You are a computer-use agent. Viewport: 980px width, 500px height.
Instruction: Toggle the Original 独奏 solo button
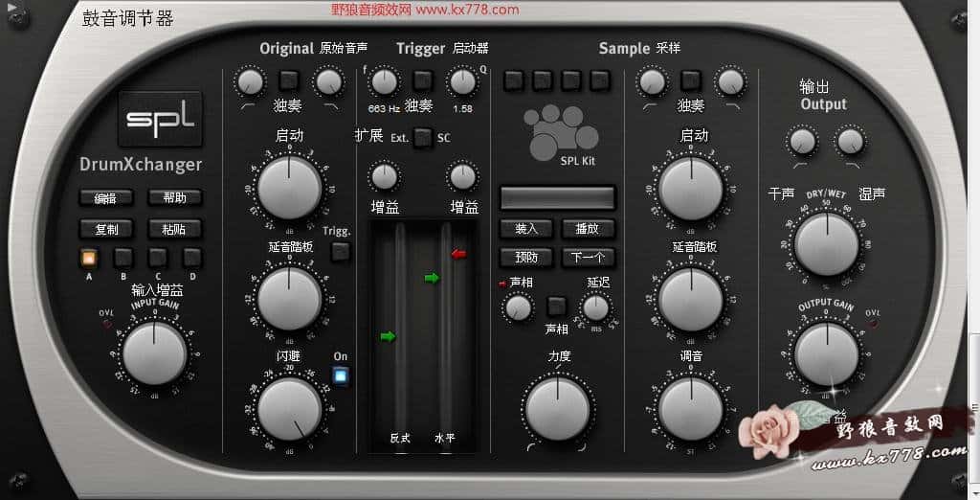point(289,80)
